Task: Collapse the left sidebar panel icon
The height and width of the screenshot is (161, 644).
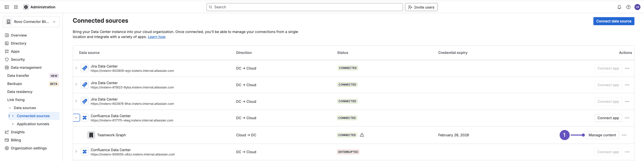Action: click(x=7, y=7)
